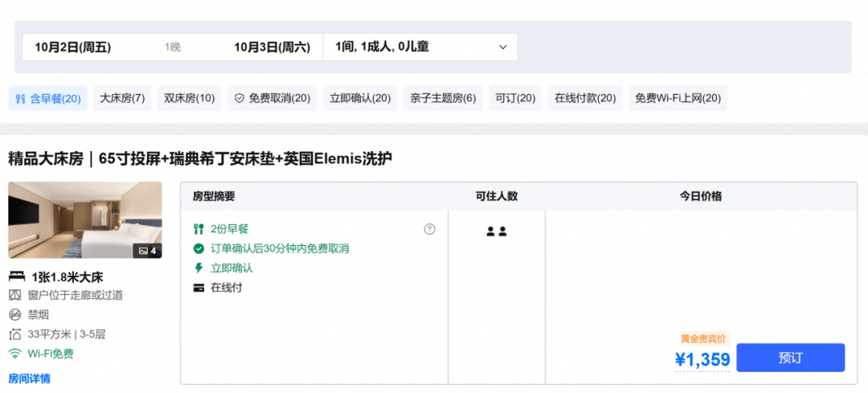Expand the rooms and guests dropdown chevron
Image resolution: width=868 pixels, height=393 pixels.
pos(502,47)
